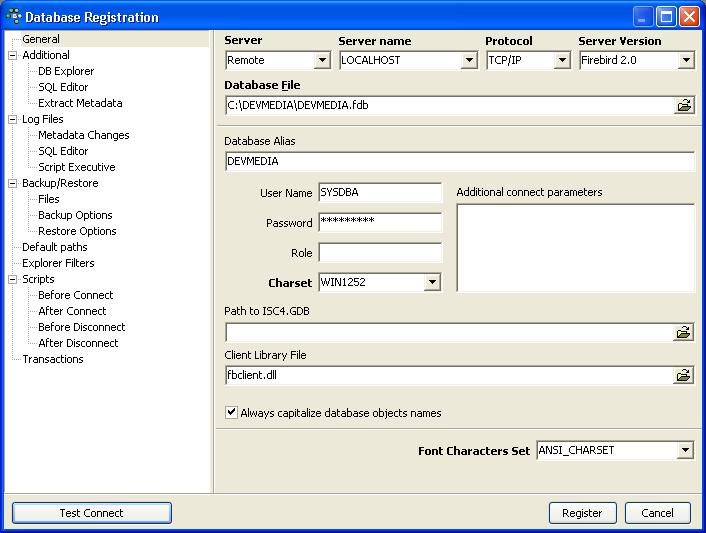Click the Database Registration title bar icon

coord(14,17)
